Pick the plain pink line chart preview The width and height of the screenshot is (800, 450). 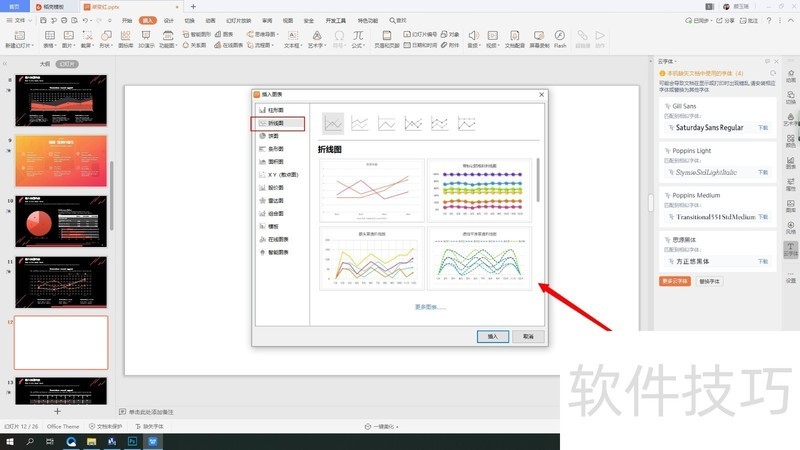click(372, 190)
